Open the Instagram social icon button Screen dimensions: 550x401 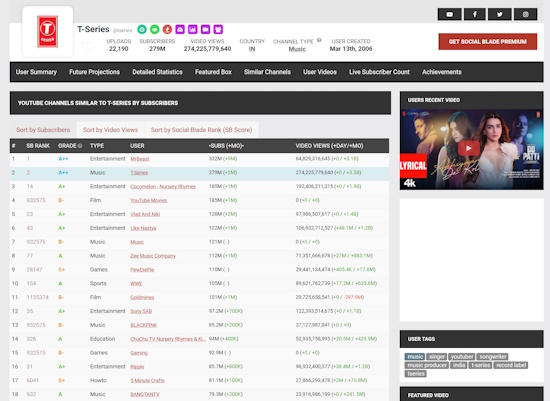(525, 14)
